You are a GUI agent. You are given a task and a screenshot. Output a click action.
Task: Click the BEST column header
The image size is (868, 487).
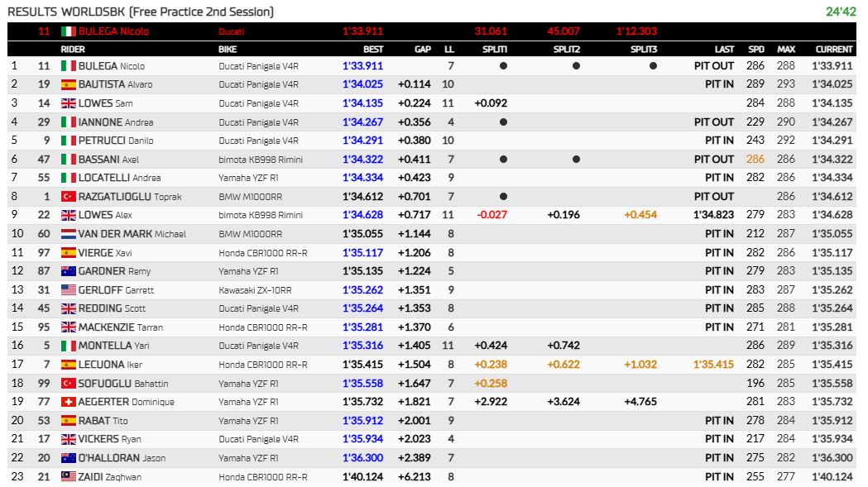point(373,50)
